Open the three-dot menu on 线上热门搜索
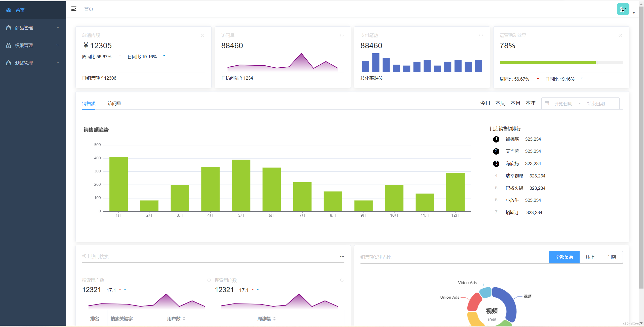This screenshot has width=644, height=327. 342,256
